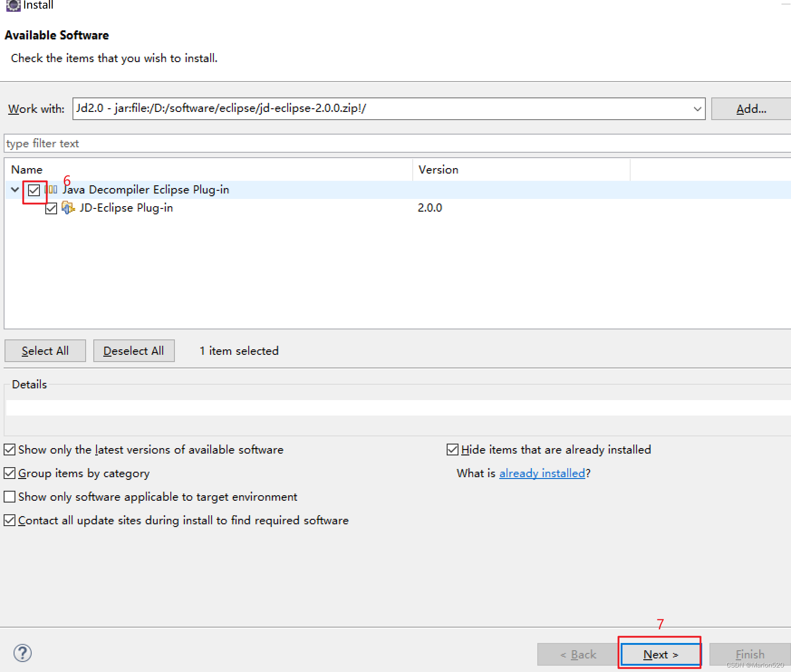Image resolution: width=791 pixels, height=672 pixels.
Task: Click the Details description area
Action: 399,408
